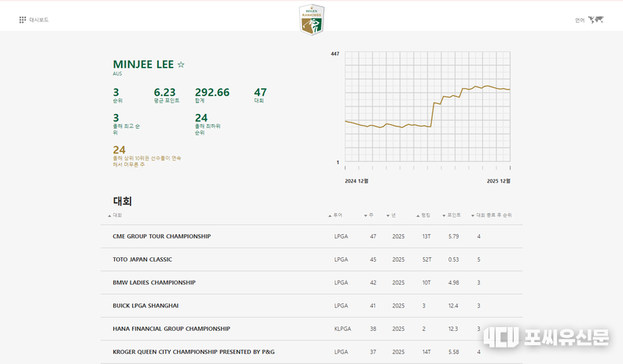Sort table by 주 column
This screenshot has width=623, height=364.
[369, 215]
